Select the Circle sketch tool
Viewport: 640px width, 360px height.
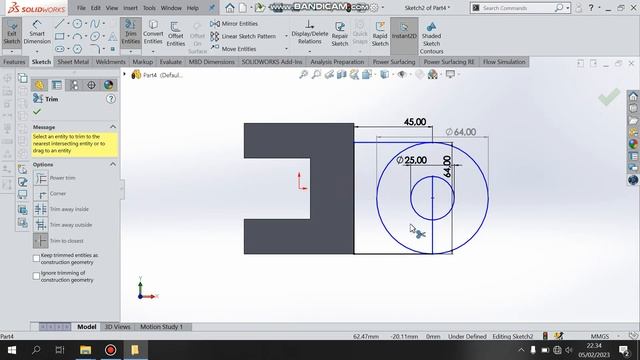click(77, 24)
